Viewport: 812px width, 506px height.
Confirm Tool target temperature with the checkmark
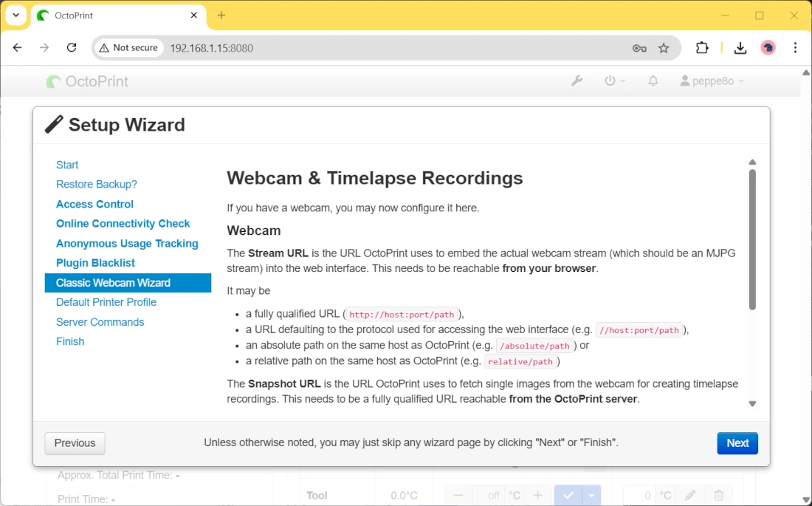(568, 496)
